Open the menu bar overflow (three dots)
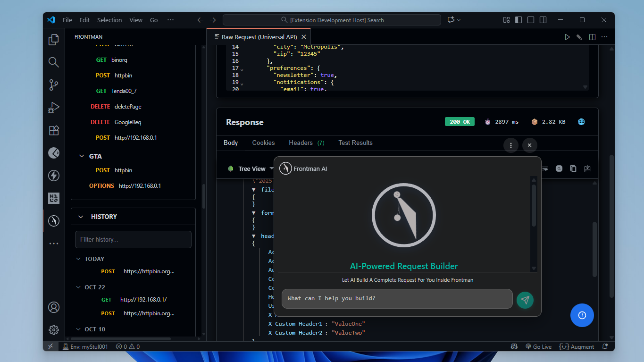Screen dimensions: 644x362 tap(171, 20)
